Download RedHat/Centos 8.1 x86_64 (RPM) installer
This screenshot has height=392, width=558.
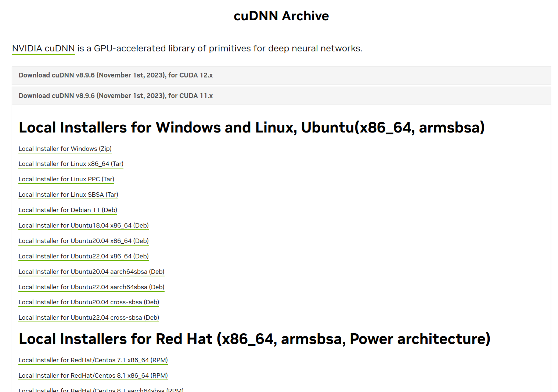(x=93, y=375)
